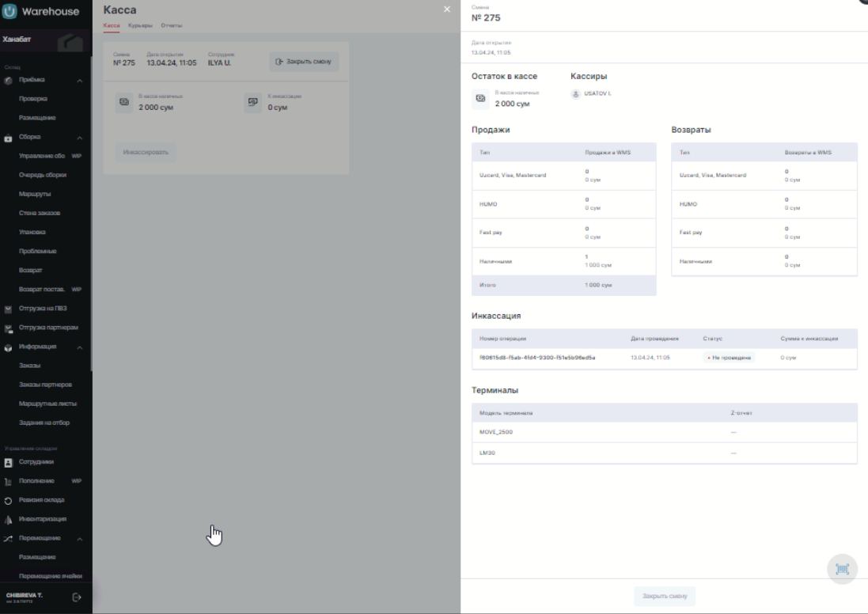Click the Сотрудники icon
The width and height of the screenshot is (868, 614).
point(8,462)
